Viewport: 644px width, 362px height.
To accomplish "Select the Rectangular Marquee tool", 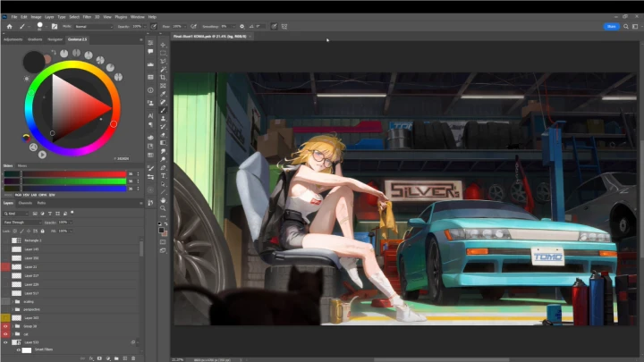I will tap(163, 53).
